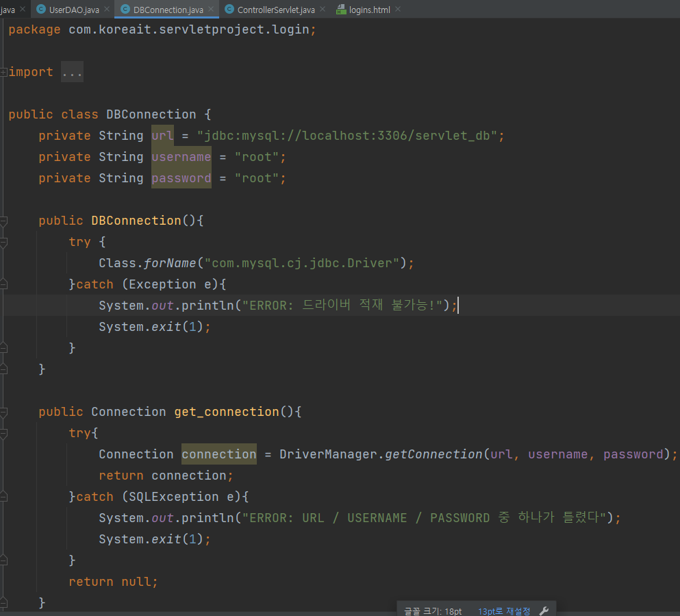Click the class name DBConnection in declaration
Image resolution: width=680 pixels, height=616 pixels.
tap(151, 114)
